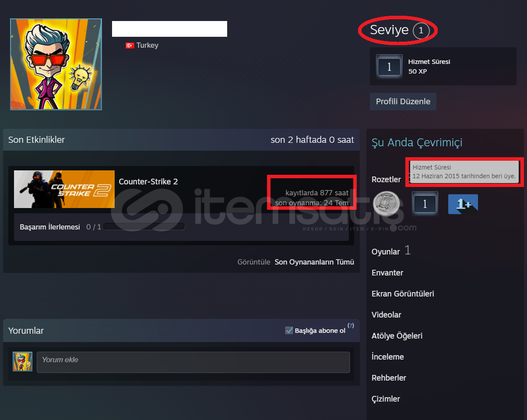Click the blue 1+ game collector badge

coord(463,204)
